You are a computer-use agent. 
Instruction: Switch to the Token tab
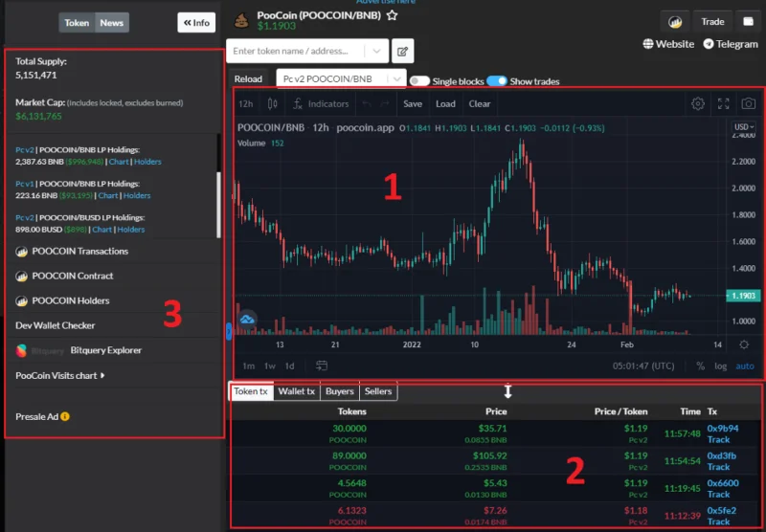pos(77,22)
